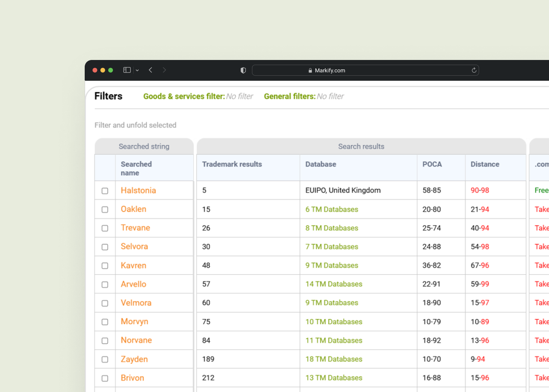The width and height of the screenshot is (549, 392).
Task: Expand 6 TM Databases for Oaklen
Action: point(332,209)
